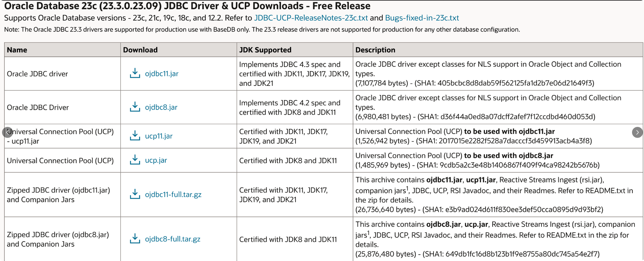Download the ojdbc11-full.tar.gz archive link
The height and width of the screenshot is (261, 644).
coord(173,194)
